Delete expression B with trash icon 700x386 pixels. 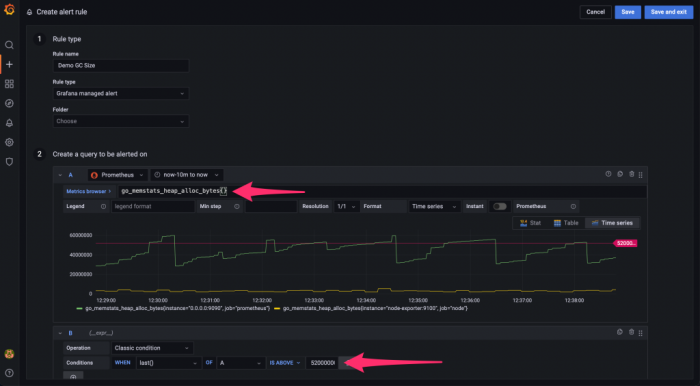coord(631,332)
